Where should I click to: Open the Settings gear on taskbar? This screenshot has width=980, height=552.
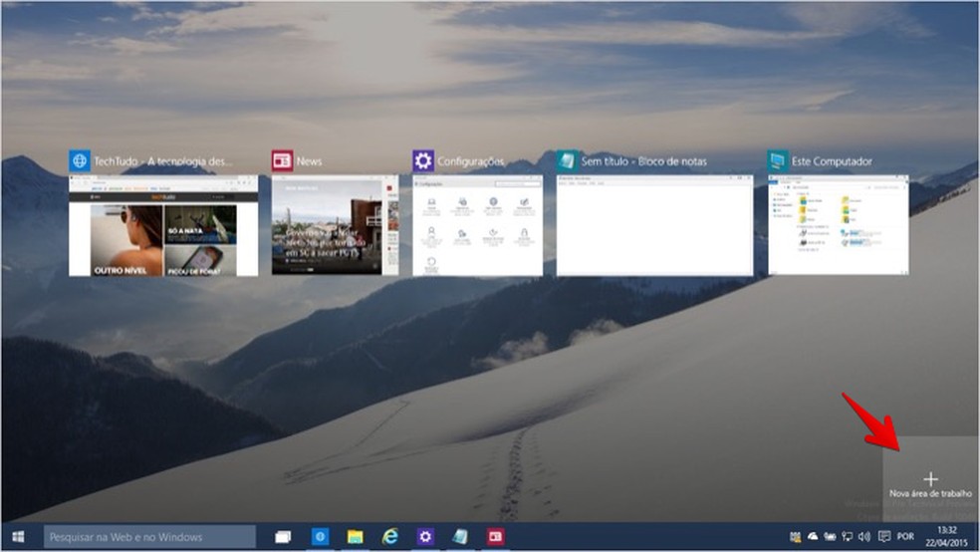(425, 536)
